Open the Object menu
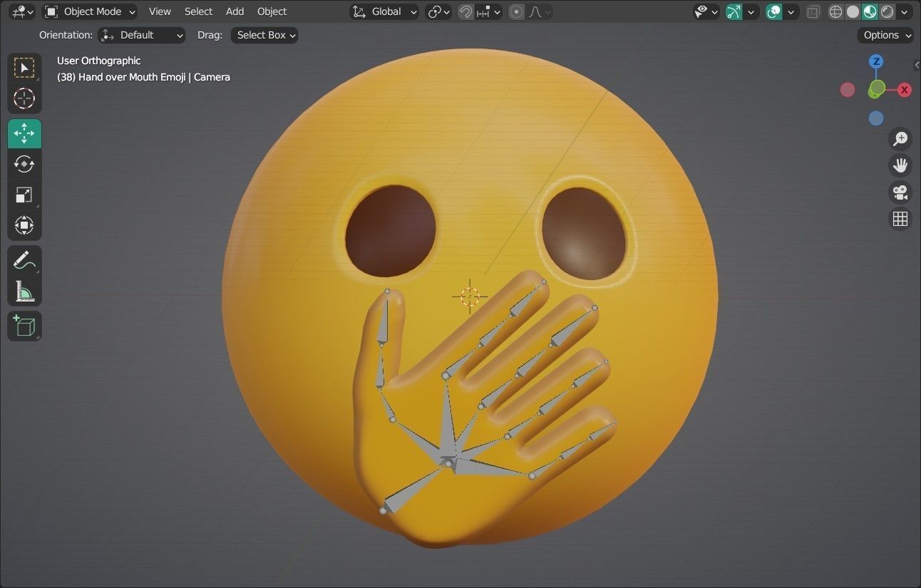Viewport: 921px width, 588px height. coord(272,11)
